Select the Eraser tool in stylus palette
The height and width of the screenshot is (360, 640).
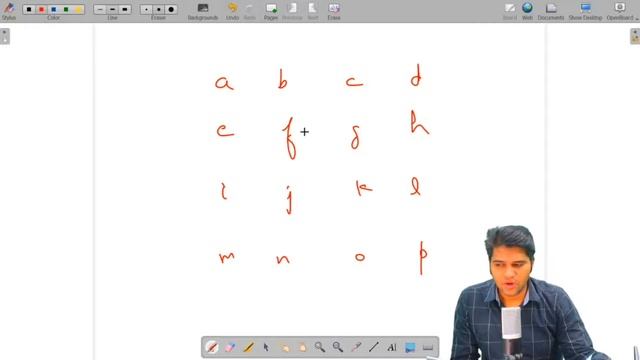click(230, 347)
